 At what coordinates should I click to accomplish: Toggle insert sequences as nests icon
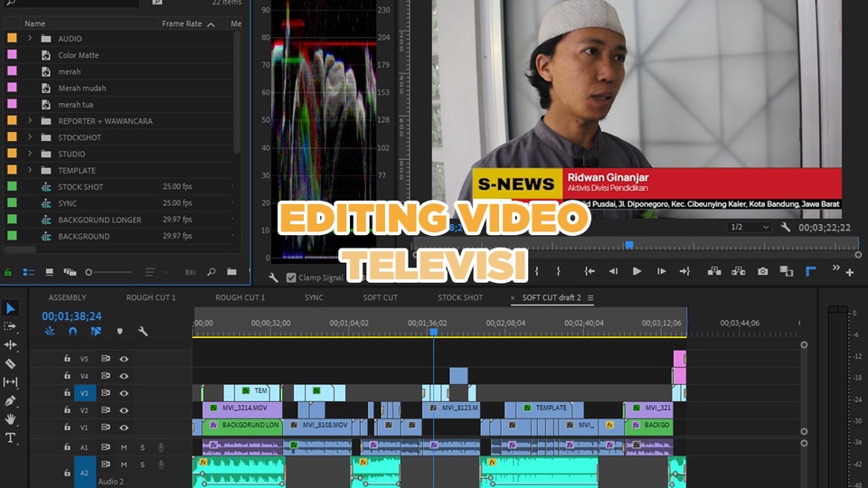click(49, 331)
